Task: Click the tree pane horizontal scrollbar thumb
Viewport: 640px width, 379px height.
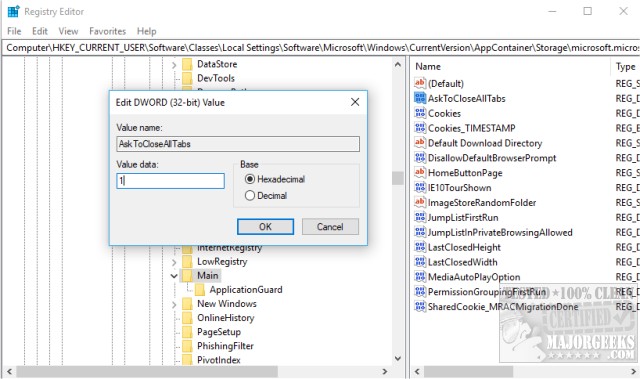Action: [147, 371]
